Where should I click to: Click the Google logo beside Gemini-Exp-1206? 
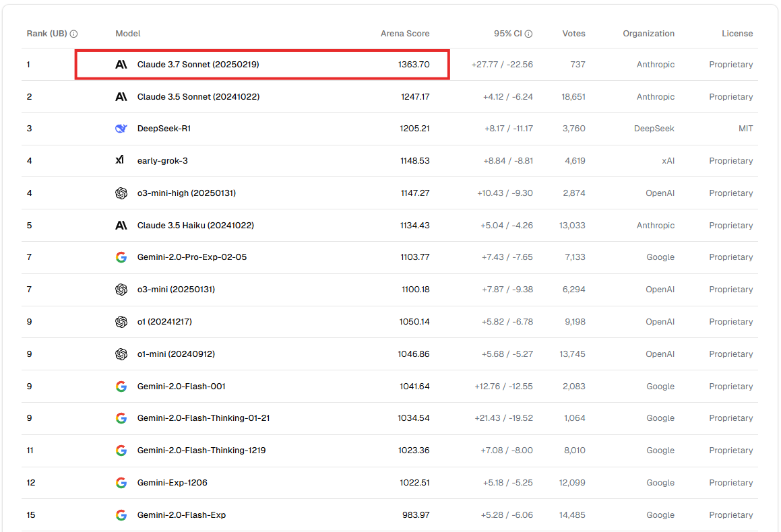[121, 483]
